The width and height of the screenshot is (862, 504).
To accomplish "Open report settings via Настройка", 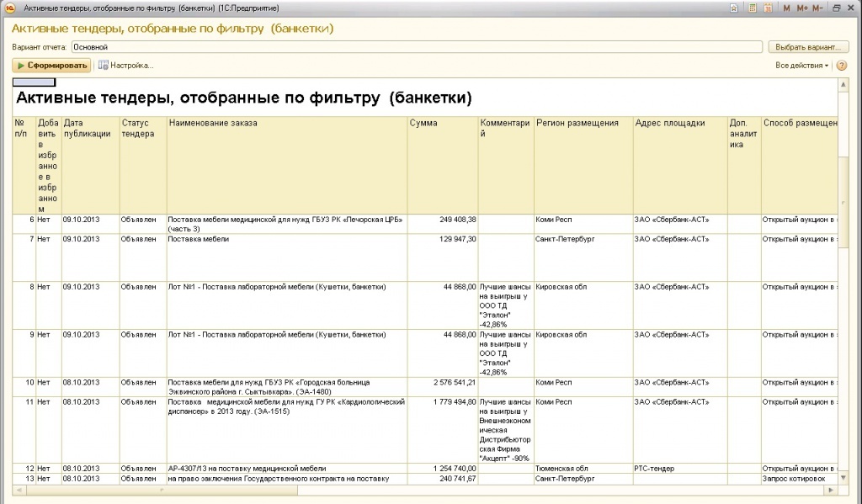I will 125,65.
